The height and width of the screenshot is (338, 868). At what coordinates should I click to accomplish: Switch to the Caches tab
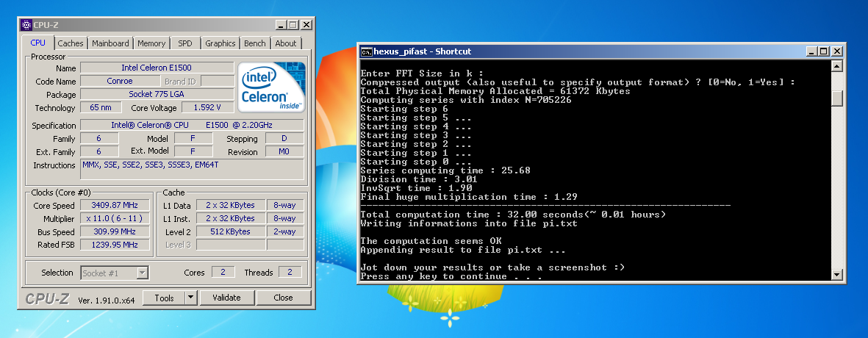(x=71, y=43)
